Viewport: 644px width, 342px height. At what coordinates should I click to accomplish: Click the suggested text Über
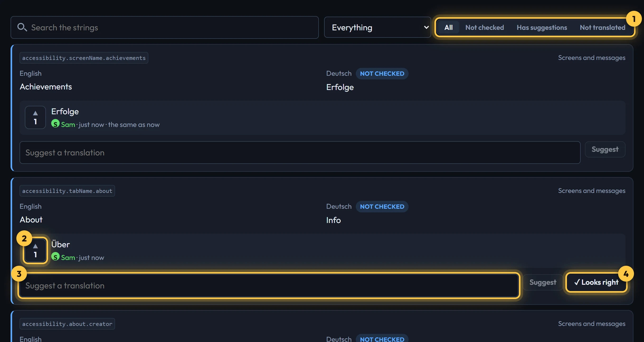(x=60, y=244)
